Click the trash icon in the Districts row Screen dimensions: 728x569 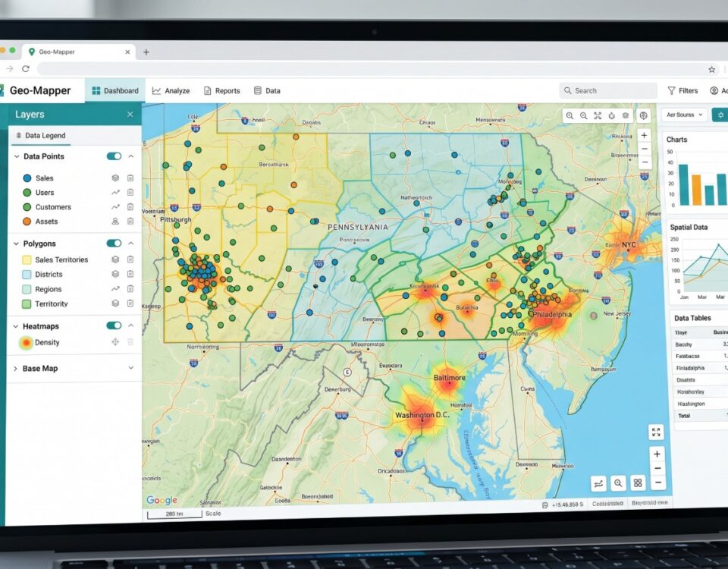[130, 274]
